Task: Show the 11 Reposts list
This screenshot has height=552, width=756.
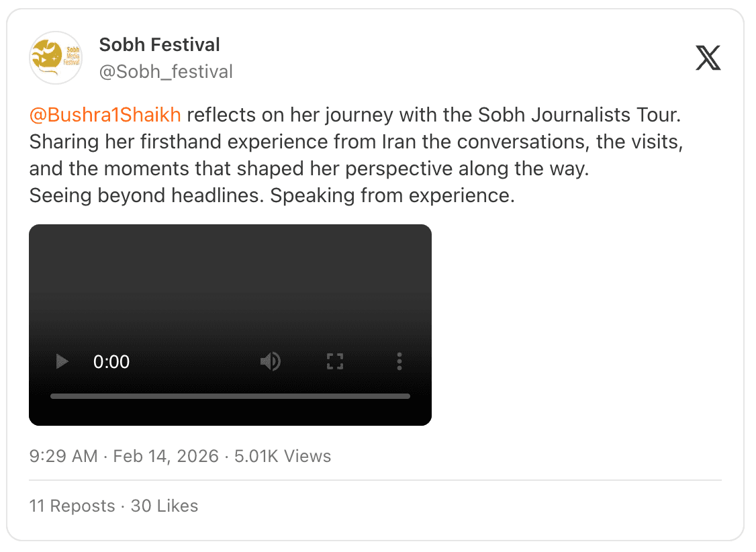Action: pyautogui.click(x=72, y=506)
